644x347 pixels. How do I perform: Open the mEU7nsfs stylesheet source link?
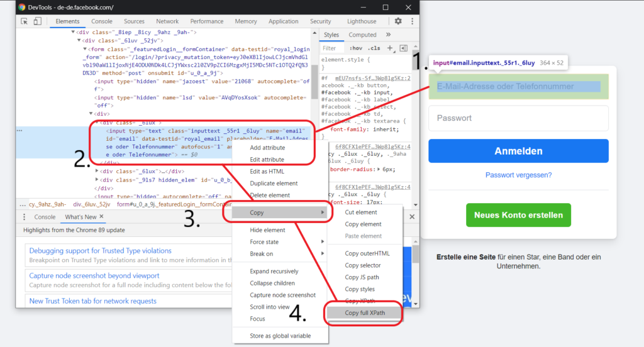[372, 78]
